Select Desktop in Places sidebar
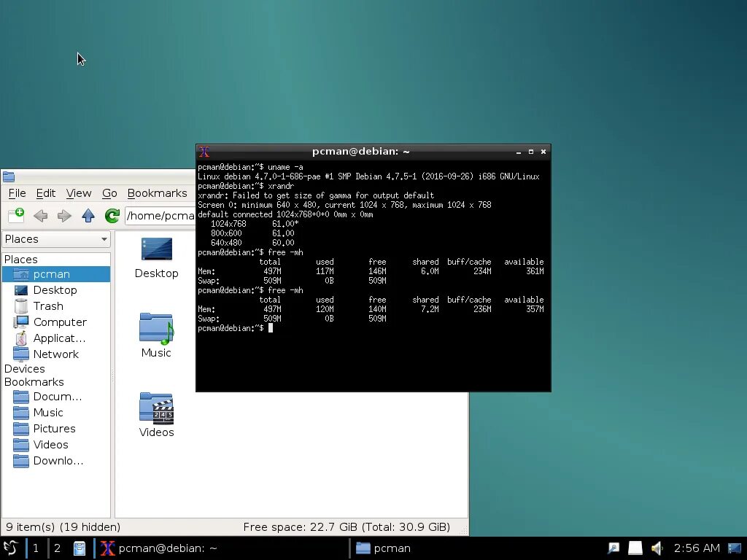The height and width of the screenshot is (560, 747). (x=56, y=290)
